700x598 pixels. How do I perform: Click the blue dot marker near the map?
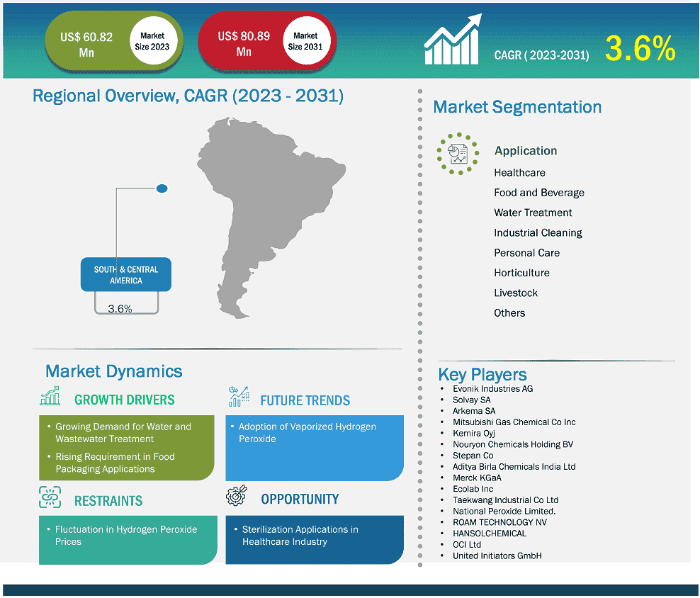(x=162, y=188)
